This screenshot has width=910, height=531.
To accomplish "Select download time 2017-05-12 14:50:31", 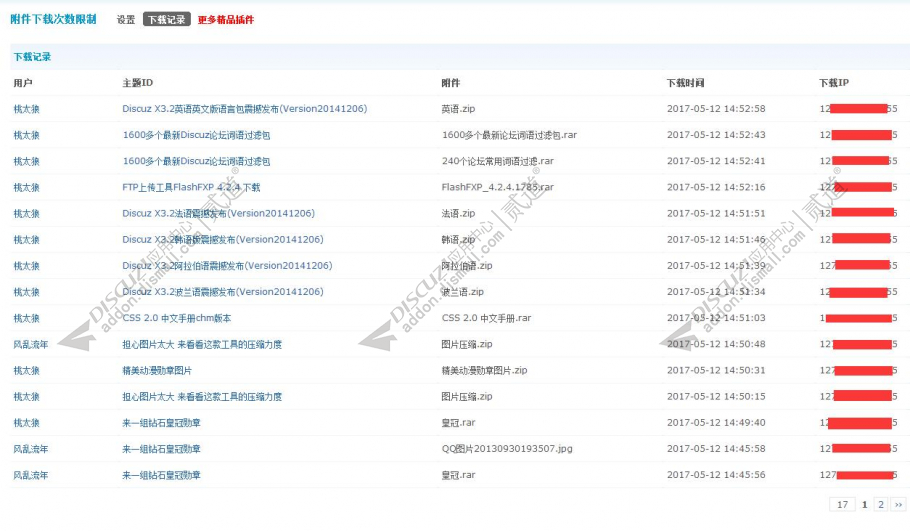I will (716, 370).
